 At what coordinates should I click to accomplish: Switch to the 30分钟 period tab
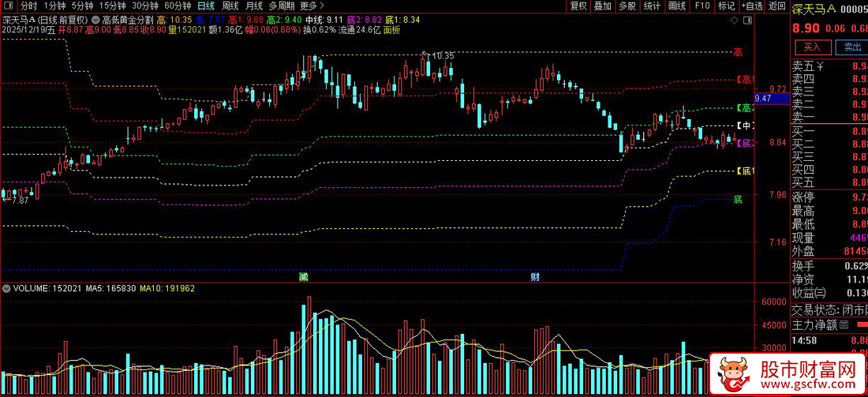tap(145, 6)
